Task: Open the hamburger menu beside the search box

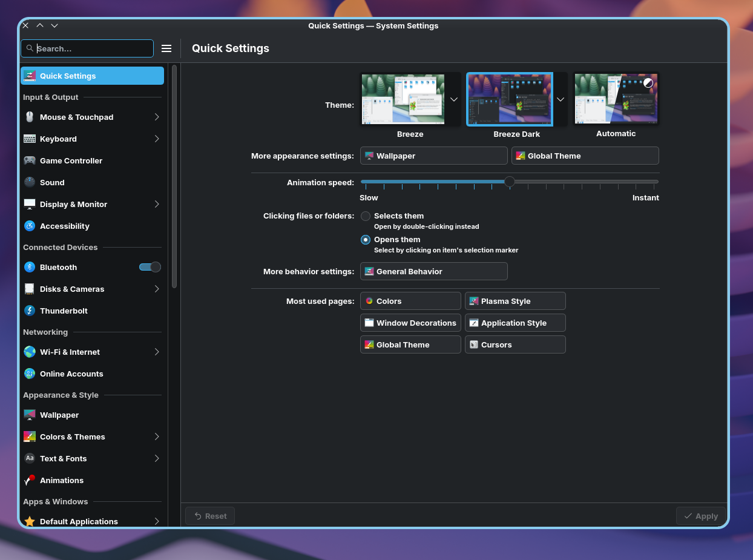Action: (166, 48)
